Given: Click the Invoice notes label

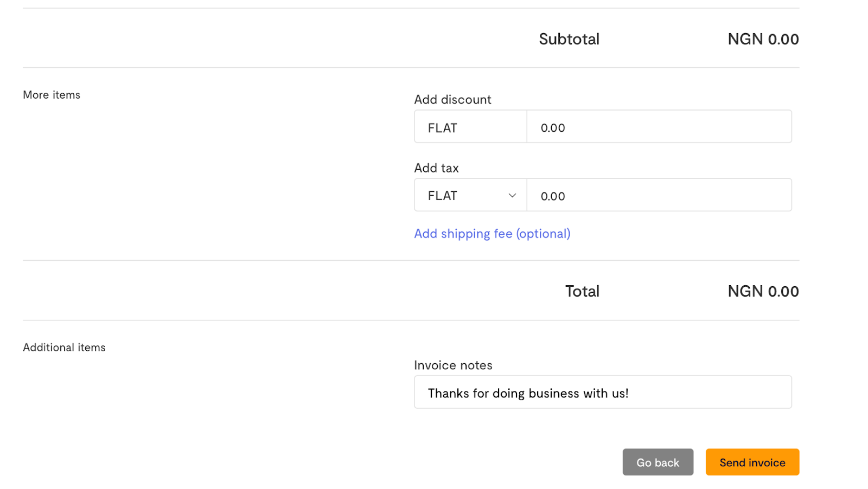Looking at the screenshot, I should point(453,365).
